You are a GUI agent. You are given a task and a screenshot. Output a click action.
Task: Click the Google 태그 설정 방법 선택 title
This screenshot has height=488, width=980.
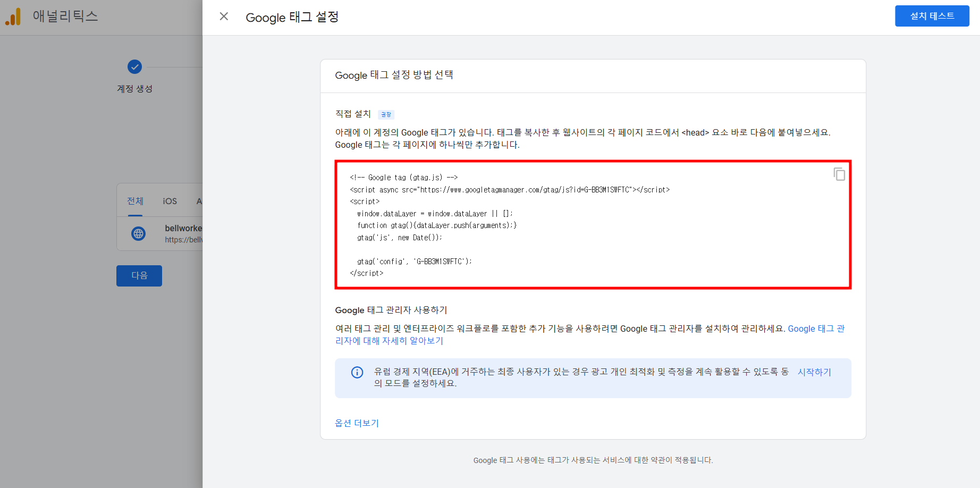tap(394, 75)
